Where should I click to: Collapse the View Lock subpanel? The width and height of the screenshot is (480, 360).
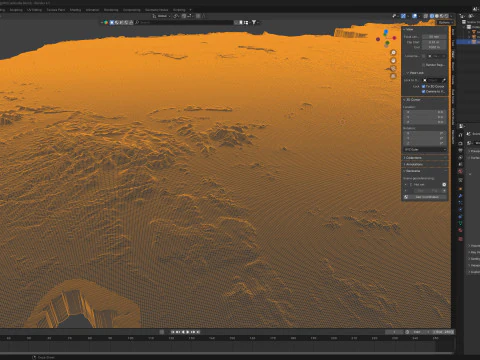click(x=415, y=73)
